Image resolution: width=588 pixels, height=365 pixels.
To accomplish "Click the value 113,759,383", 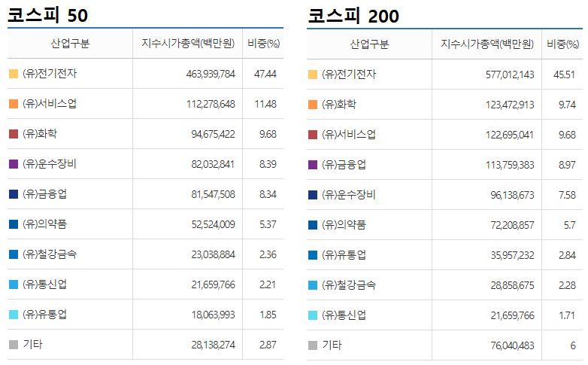I will pyautogui.click(x=510, y=165).
